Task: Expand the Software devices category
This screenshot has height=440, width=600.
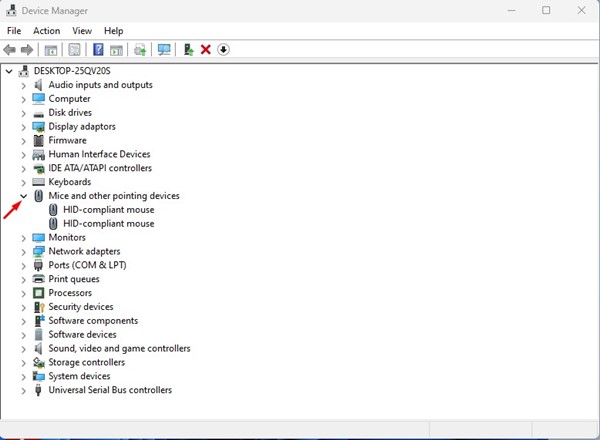Action: pos(24,335)
